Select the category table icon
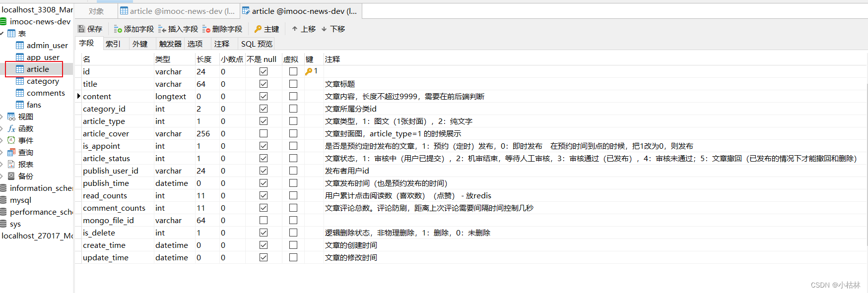Image resolution: width=868 pixels, height=293 pixels. click(20, 81)
